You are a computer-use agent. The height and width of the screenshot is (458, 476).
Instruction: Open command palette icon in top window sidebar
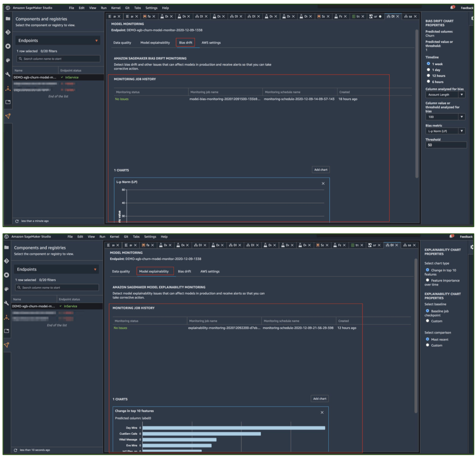tap(8, 60)
